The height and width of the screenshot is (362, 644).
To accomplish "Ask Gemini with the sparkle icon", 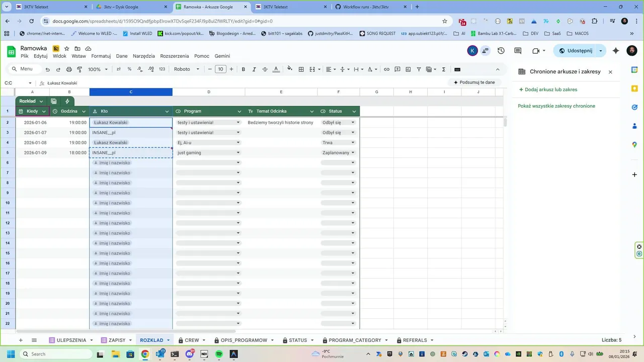I will (616, 51).
